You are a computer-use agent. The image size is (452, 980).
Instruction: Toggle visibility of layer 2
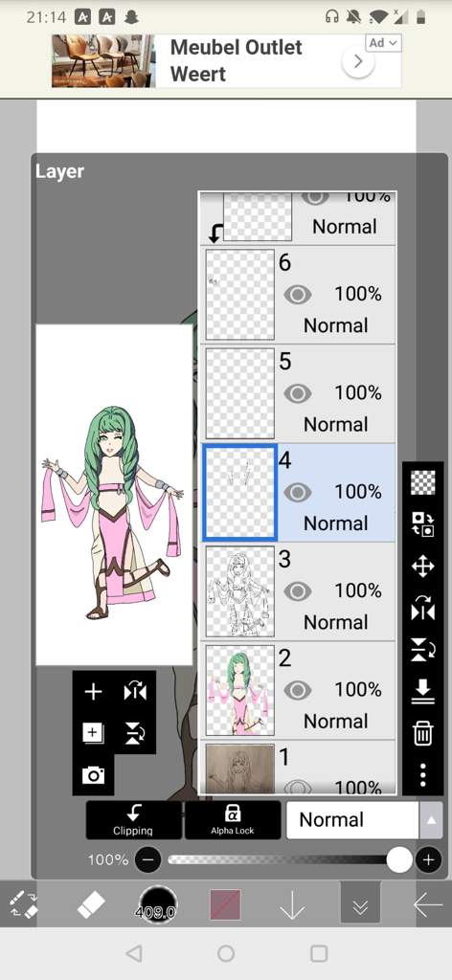pos(298,690)
